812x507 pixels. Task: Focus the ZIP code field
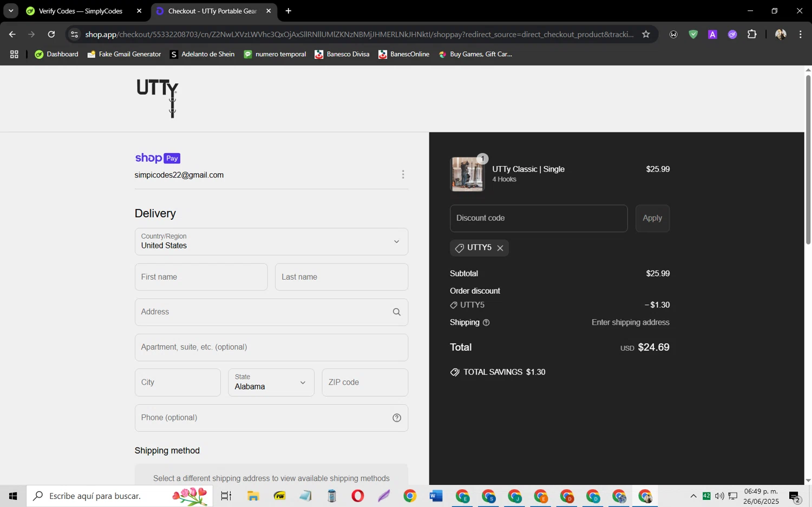(x=365, y=383)
